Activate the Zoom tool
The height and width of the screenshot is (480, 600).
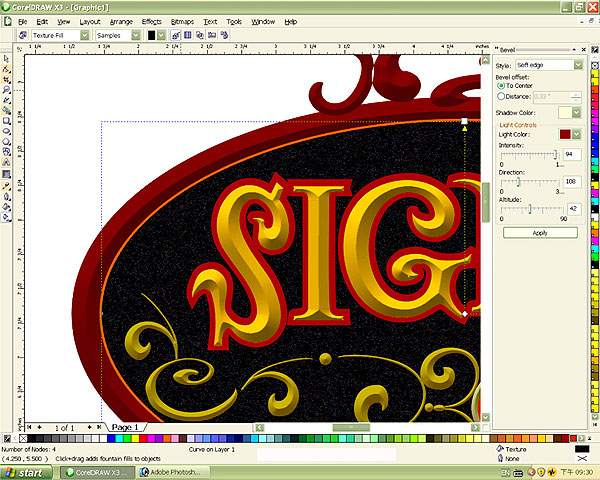pyautogui.click(x=6, y=90)
